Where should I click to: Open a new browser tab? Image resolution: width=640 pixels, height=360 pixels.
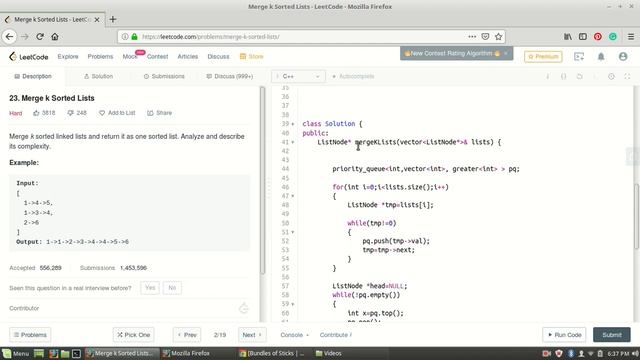click(113, 19)
